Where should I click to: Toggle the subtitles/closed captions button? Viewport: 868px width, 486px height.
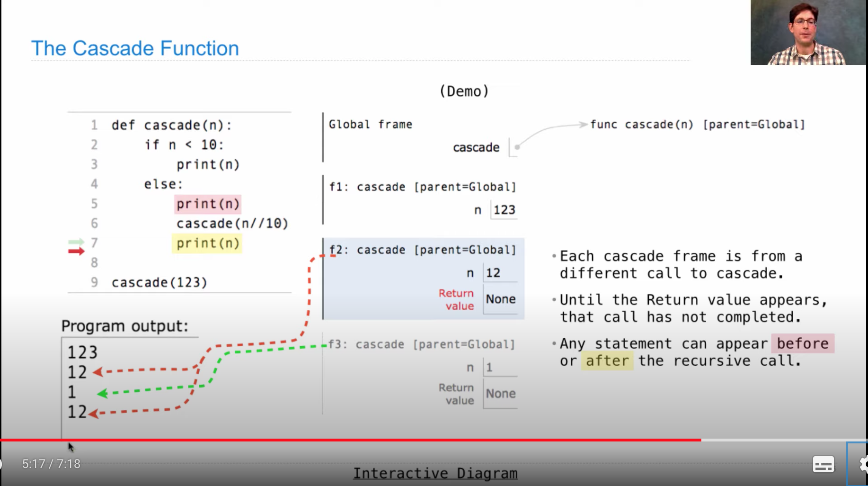click(x=823, y=464)
